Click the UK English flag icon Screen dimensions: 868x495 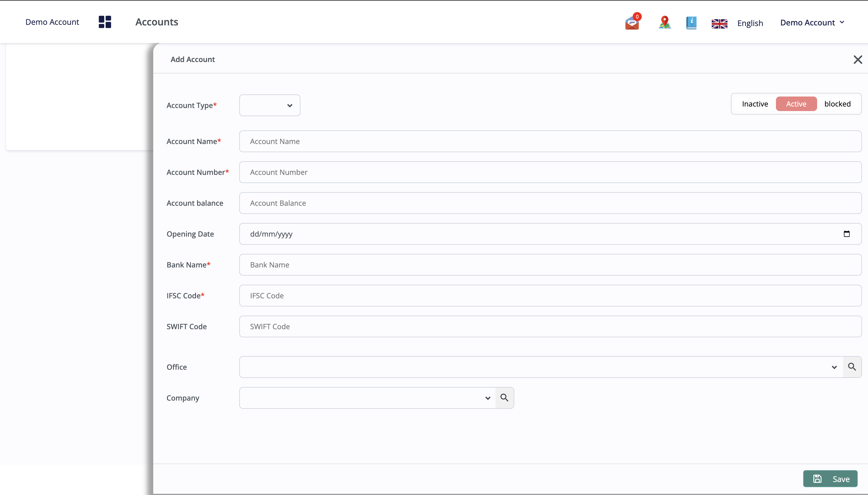[719, 23]
